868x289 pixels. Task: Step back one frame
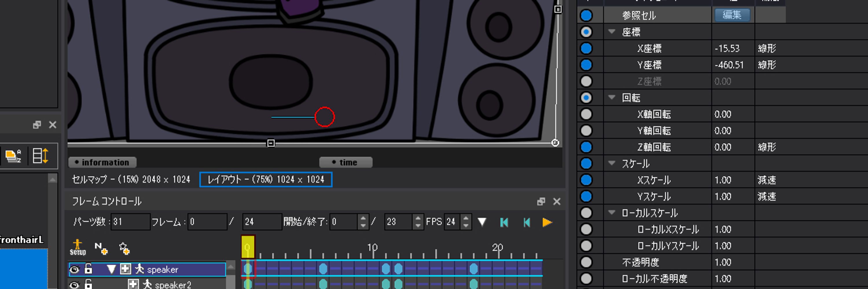click(x=527, y=222)
